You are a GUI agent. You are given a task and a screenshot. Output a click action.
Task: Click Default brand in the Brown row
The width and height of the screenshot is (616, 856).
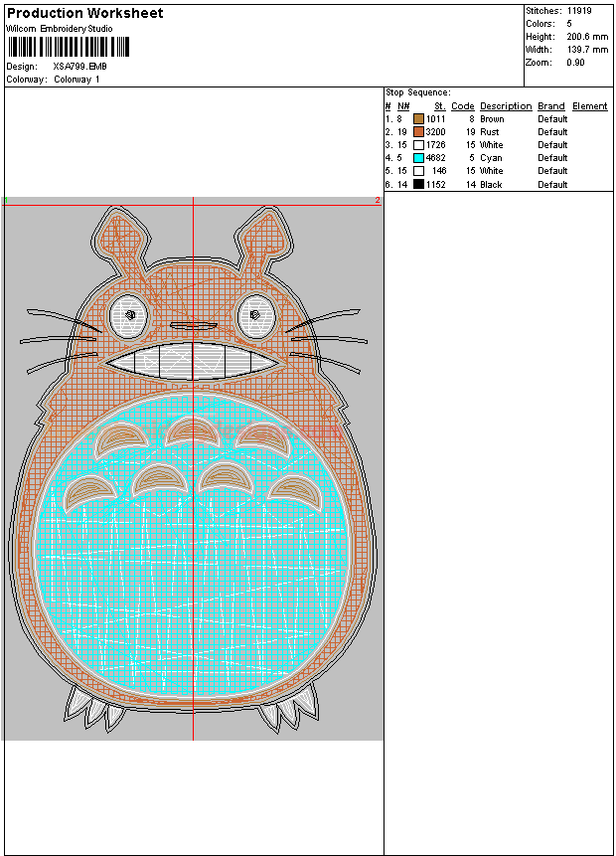point(552,119)
